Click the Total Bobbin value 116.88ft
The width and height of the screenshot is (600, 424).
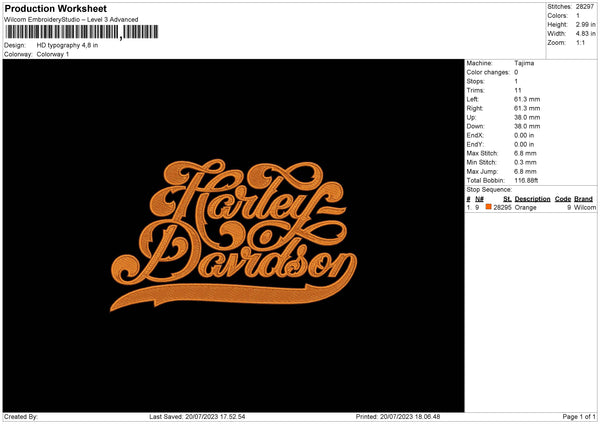[x=526, y=180]
